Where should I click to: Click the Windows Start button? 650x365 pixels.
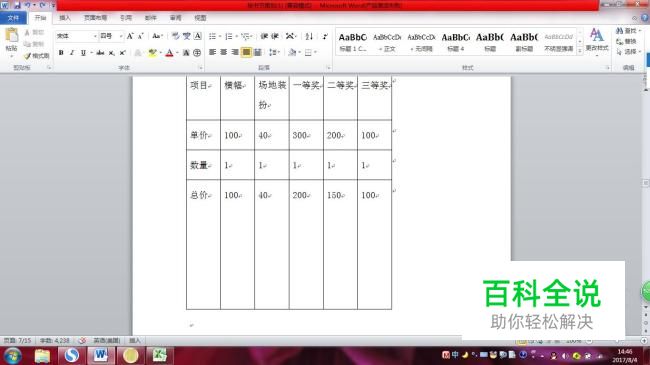tap(12, 356)
